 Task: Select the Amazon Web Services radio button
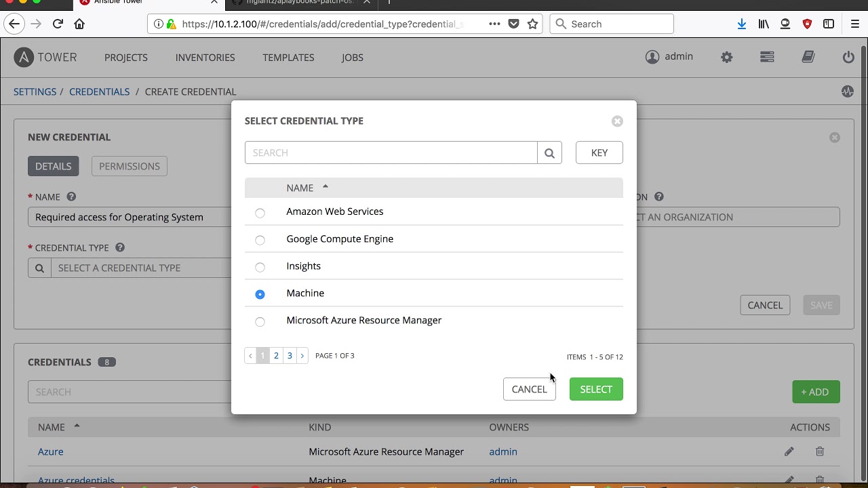point(260,213)
